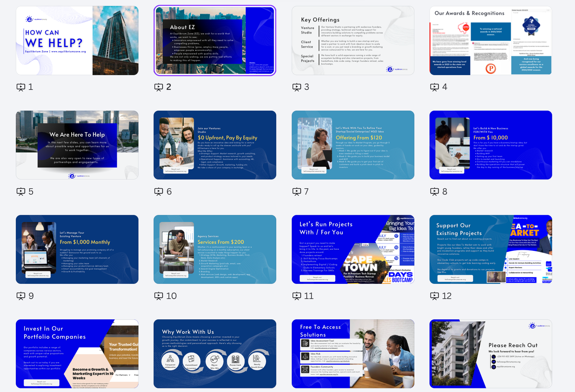Click the presentation icon beside slide number 2

coord(158,87)
